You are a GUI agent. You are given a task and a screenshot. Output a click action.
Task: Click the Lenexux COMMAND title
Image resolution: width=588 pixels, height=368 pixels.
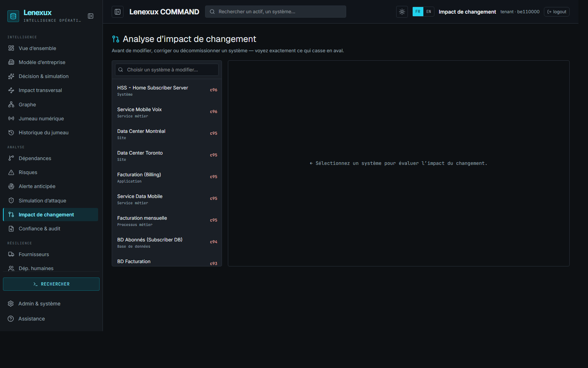point(164,12)
